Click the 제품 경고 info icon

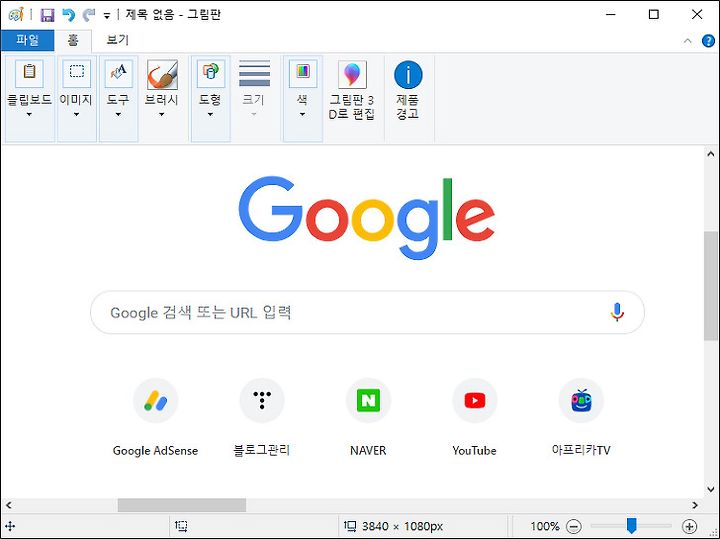[x=408, y=75]
